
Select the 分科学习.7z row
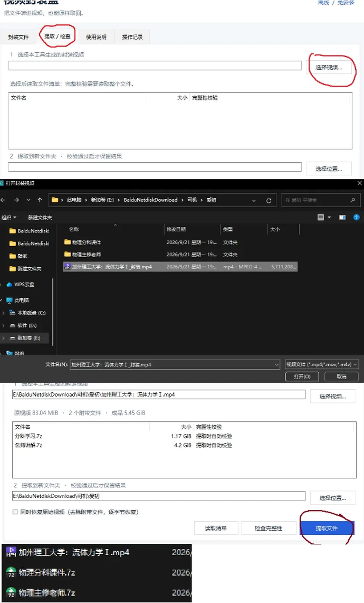point(184,436)
